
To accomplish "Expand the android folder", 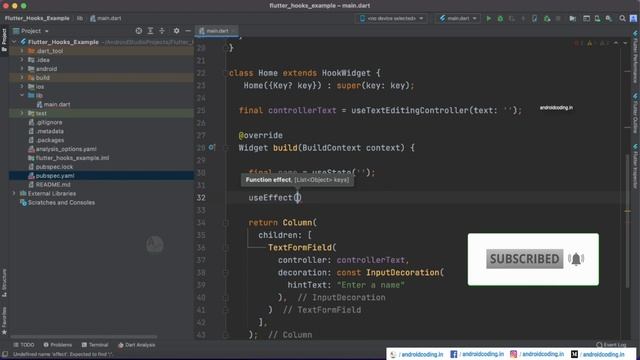I will pos(22,69).
